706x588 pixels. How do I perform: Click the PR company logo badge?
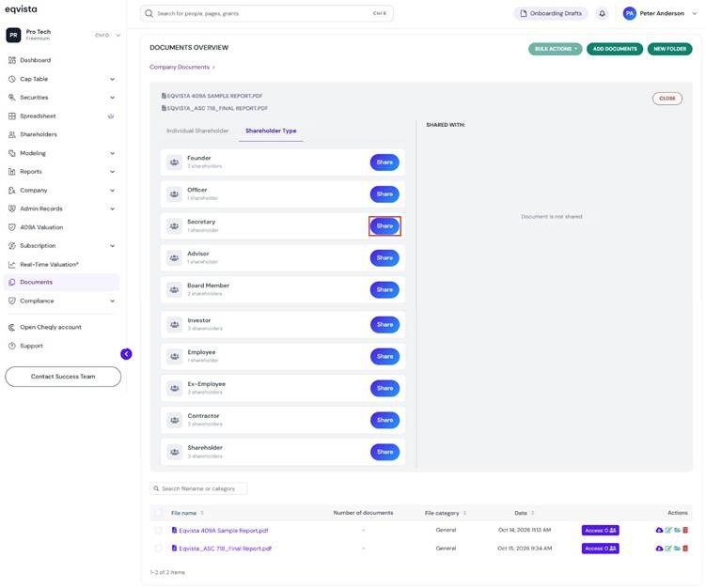coord(13,35)
